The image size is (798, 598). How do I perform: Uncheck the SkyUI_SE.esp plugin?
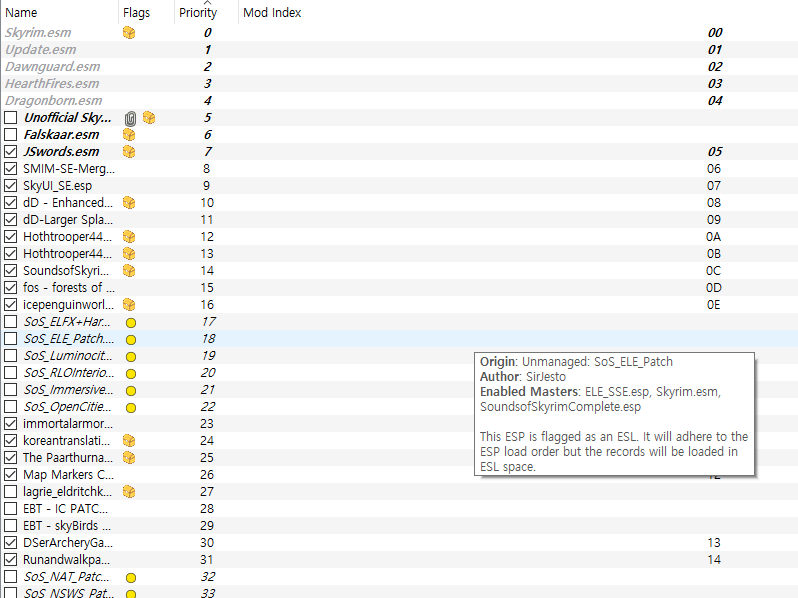coord(11,186)
